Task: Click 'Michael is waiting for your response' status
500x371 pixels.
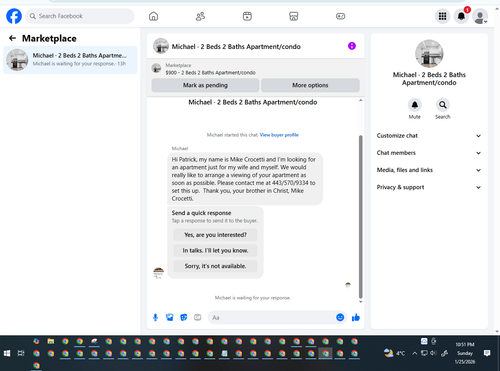Action: [x=253, y=298]
